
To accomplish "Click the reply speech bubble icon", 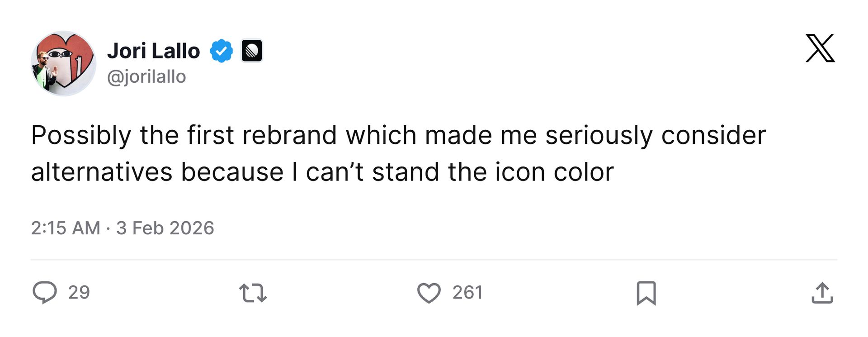I will click(x=44, y=292).
